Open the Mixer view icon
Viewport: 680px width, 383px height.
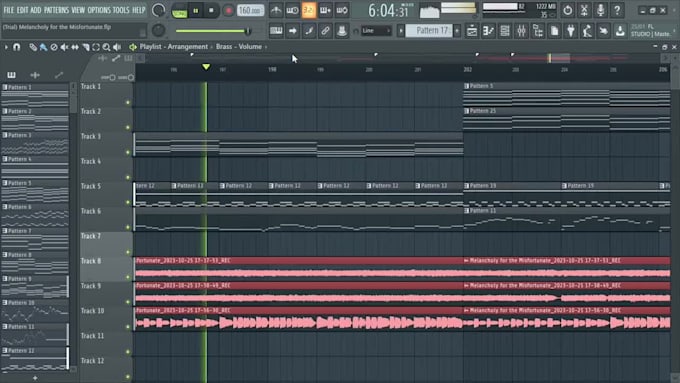pos(521,31)
